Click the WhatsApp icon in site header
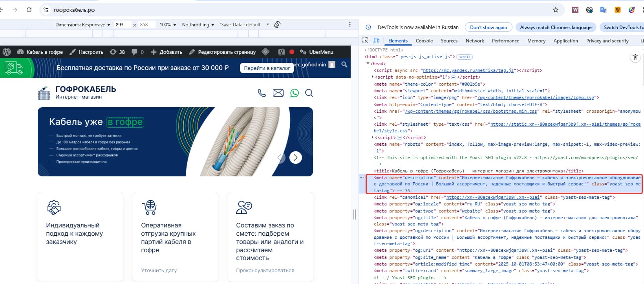Viewport: 644px width, 284px height. click(294, 93)
